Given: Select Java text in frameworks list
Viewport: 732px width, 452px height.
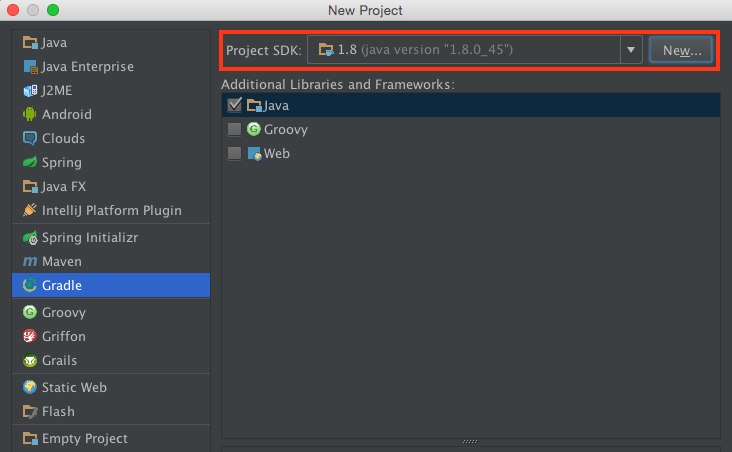Looking at the screenshot, I should (276, 106).
